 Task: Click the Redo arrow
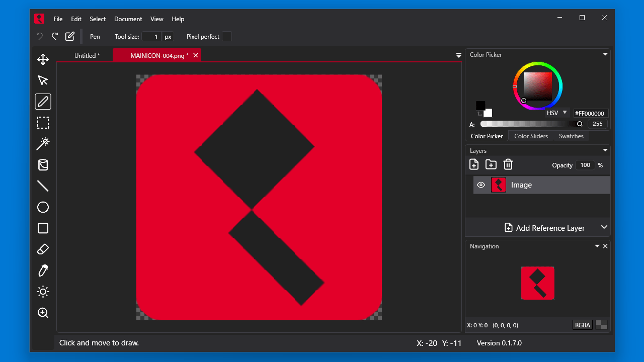pyautogui.click(x=55, y=36)
